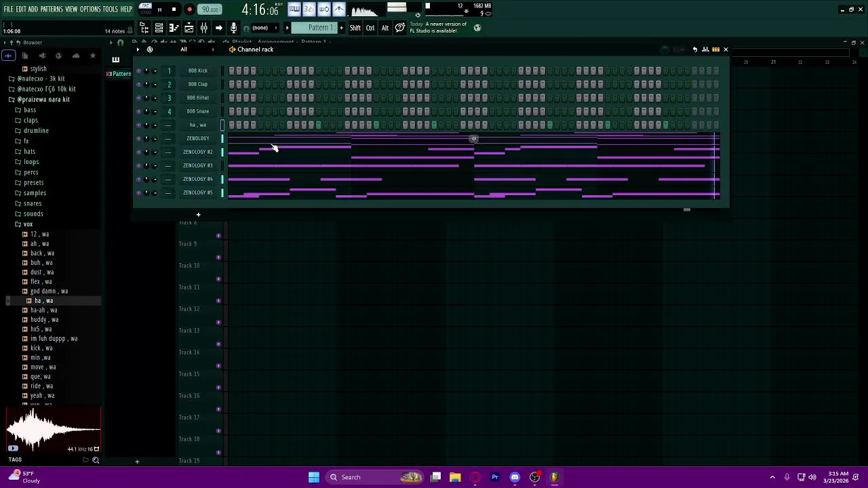Mute the 808 Clap channel

(139, 84)
